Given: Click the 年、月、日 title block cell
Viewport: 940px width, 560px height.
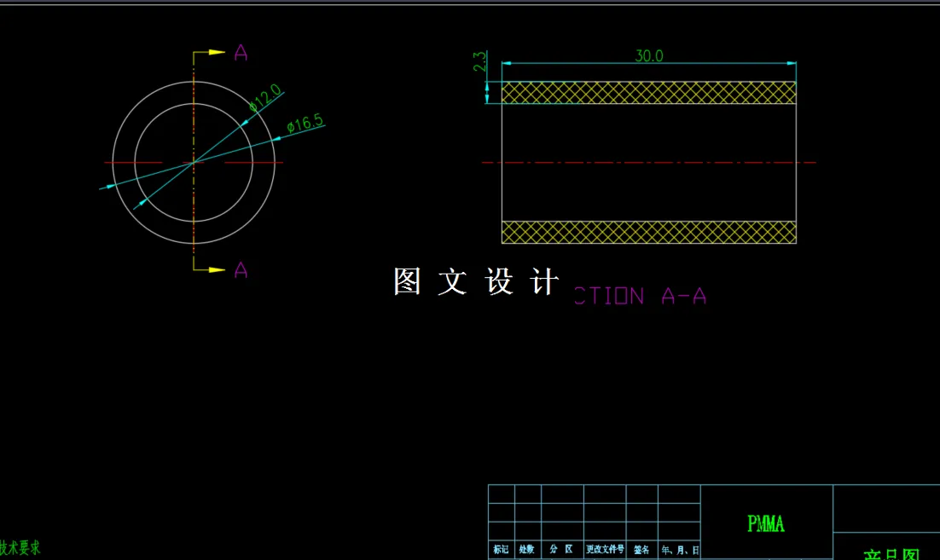Looking at the screenshot, I should [680, 550].
